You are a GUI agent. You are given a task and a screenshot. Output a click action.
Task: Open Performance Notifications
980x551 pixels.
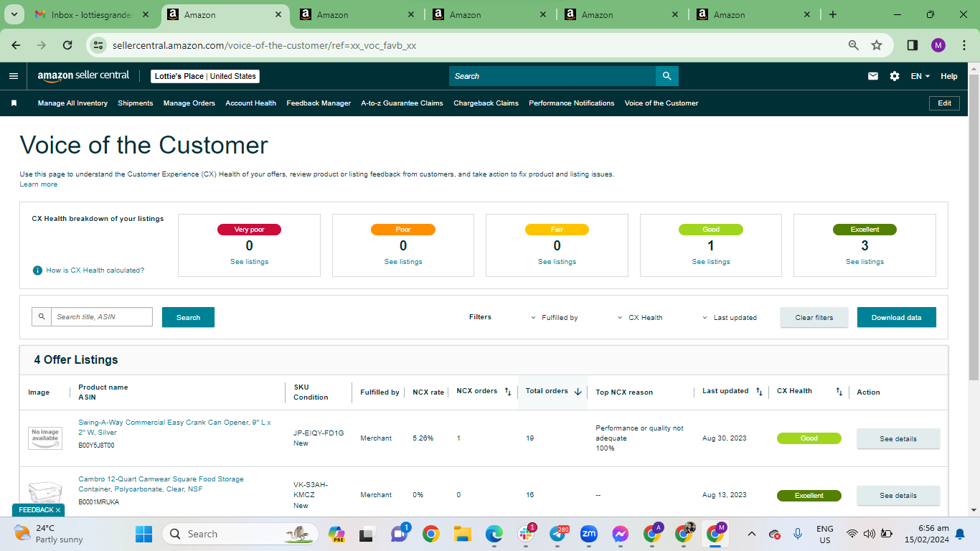point(572,103)
